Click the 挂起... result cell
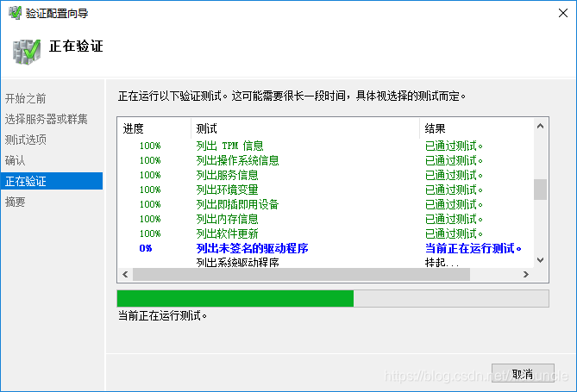The width and height of the screenshot is (577, 392). tap(442, 262)
